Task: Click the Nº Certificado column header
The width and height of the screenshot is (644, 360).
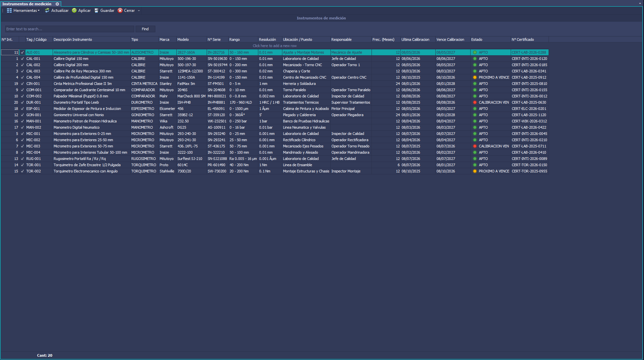Action: [529, 39]
